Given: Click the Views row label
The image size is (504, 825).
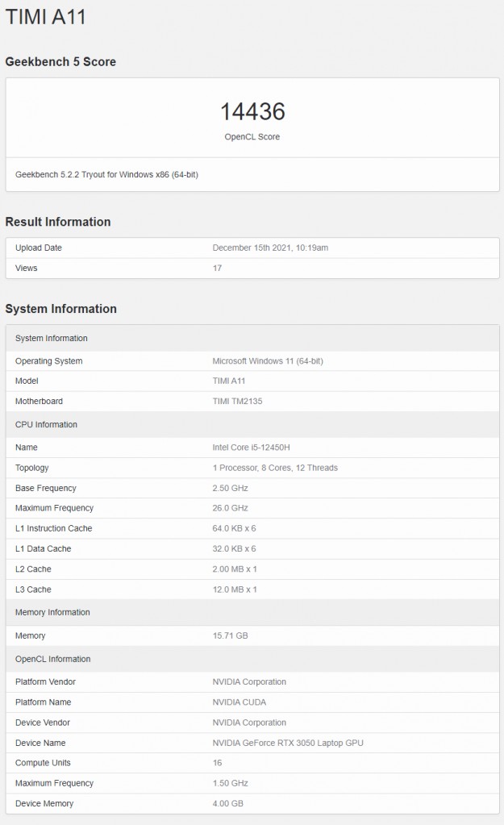Looking at the screenshot, I should 27,268.
